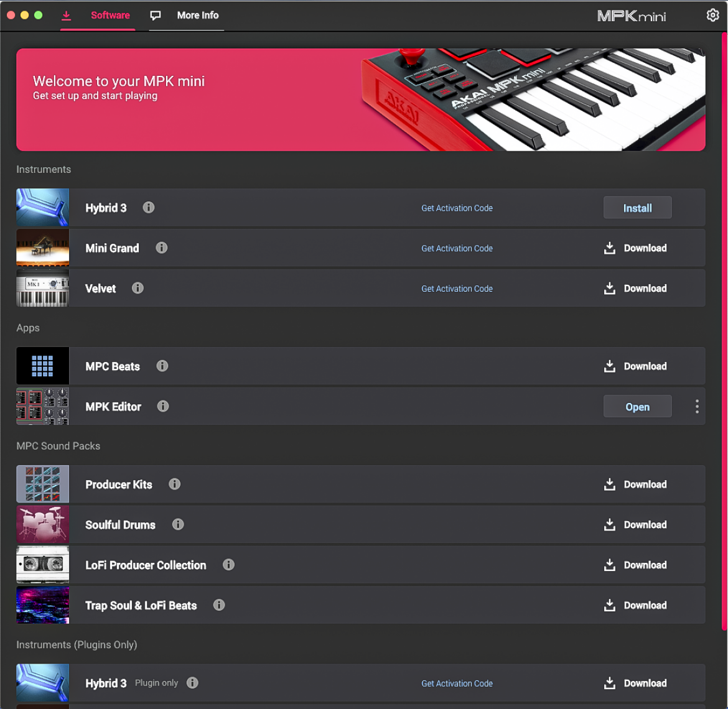728x709 pixels.
Task: Click the pink vertical scrollbar
Action: (x=724, y=331)
